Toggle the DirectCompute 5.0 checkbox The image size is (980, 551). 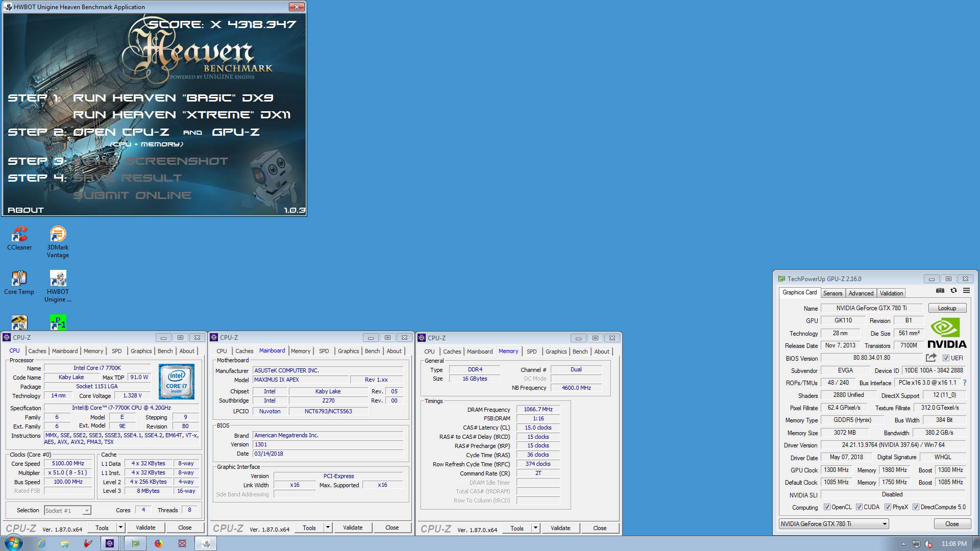(x=916, y=507)
